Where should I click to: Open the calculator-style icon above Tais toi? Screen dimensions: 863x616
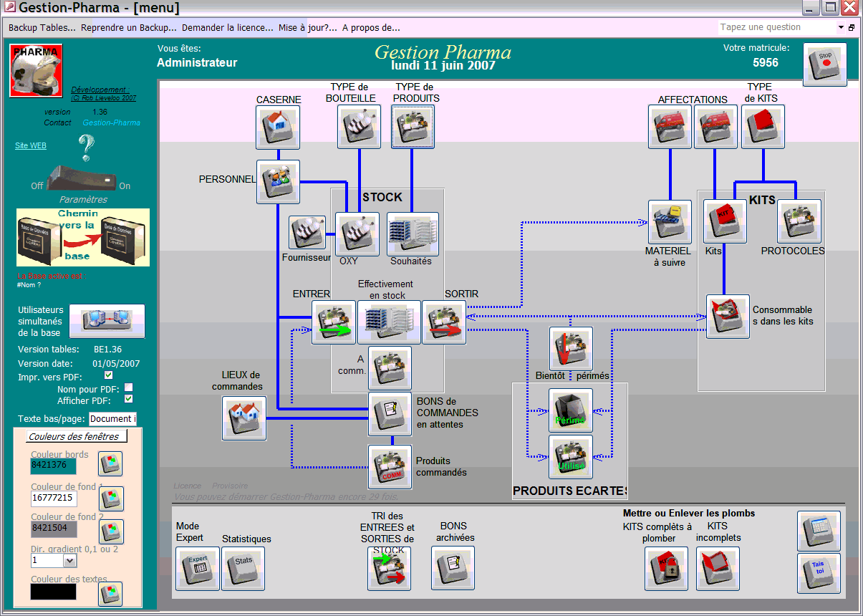coord(819,531)
